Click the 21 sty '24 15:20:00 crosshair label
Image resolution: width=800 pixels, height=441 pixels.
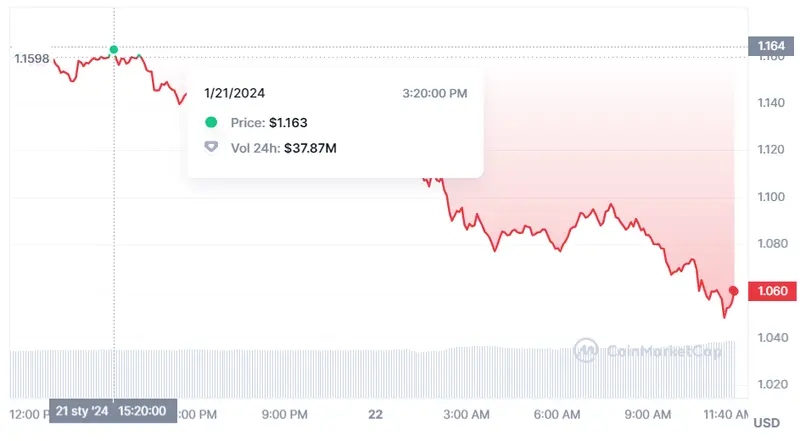113,411
